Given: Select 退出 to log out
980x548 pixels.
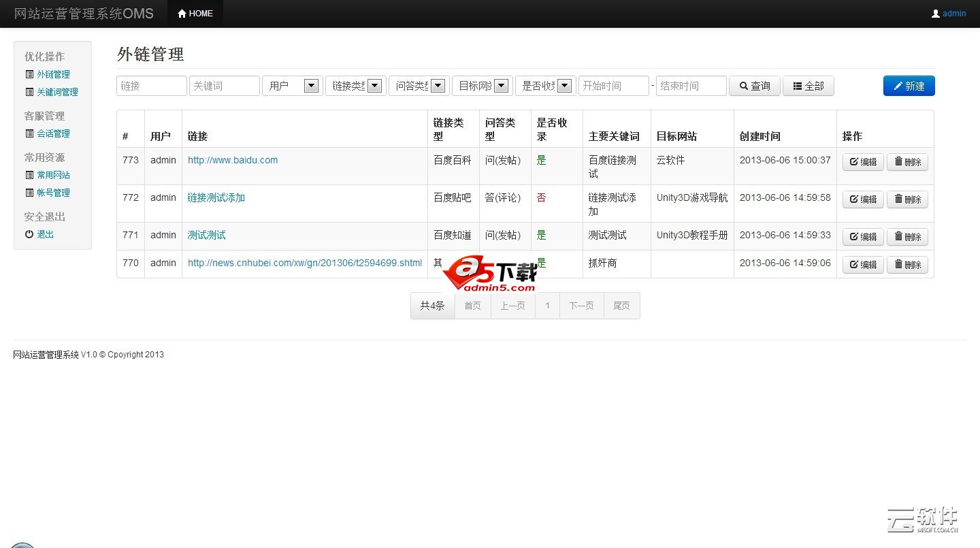Looking at the screenshot, I should click(x=45, y=234).
